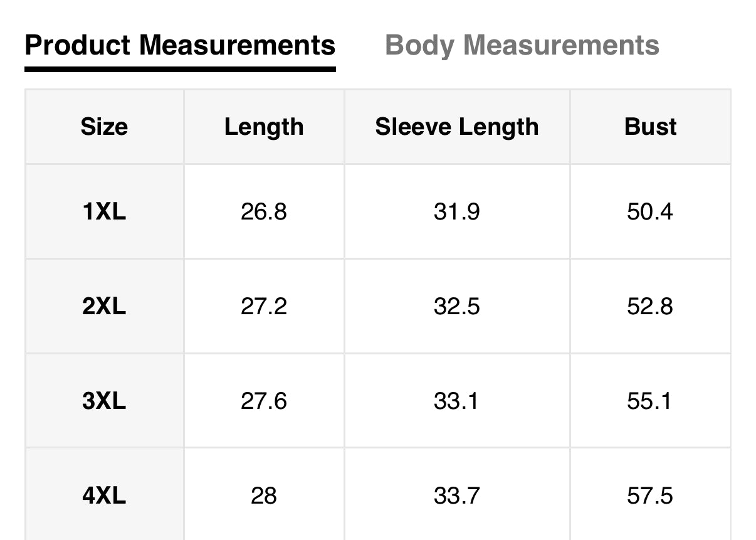Image resolution: width=756 pixels, height=540 pixels.
Task: Click the bust value 57.5 for 4XL
Action: [x=651, y=495]
